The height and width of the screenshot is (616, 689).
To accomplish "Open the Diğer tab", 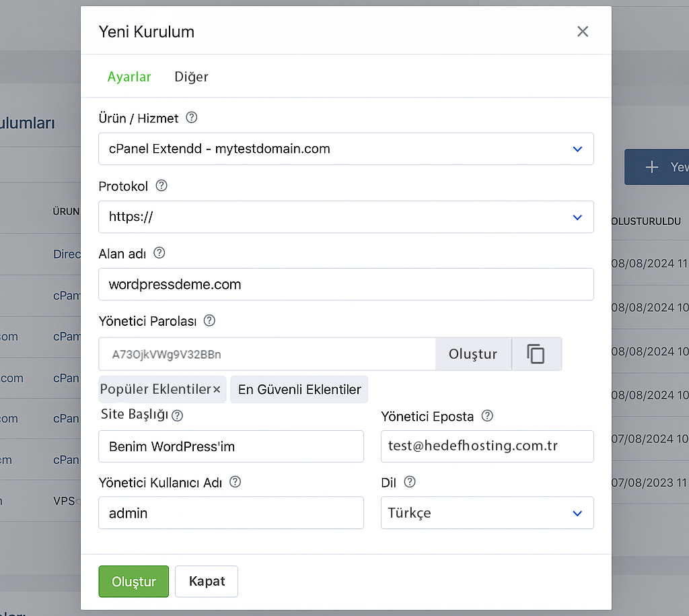I will [x=191, y=77].
